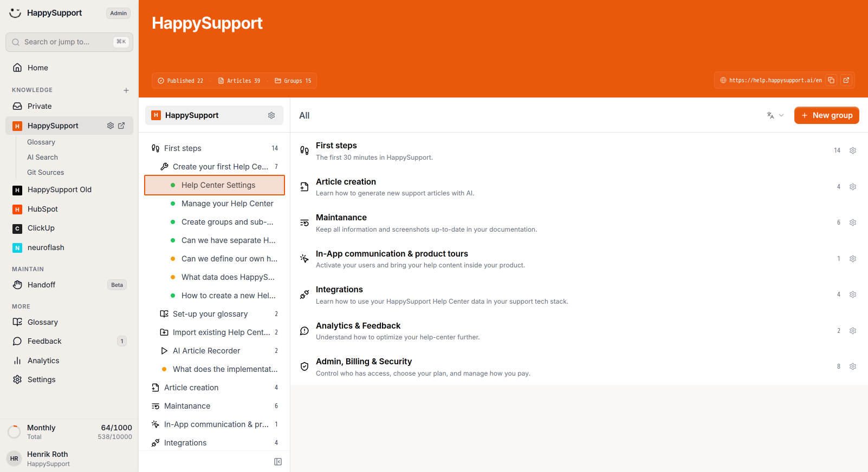Open Can we have separate H... article
This screenshot has width=868, height=472.
tap(215, 240)
